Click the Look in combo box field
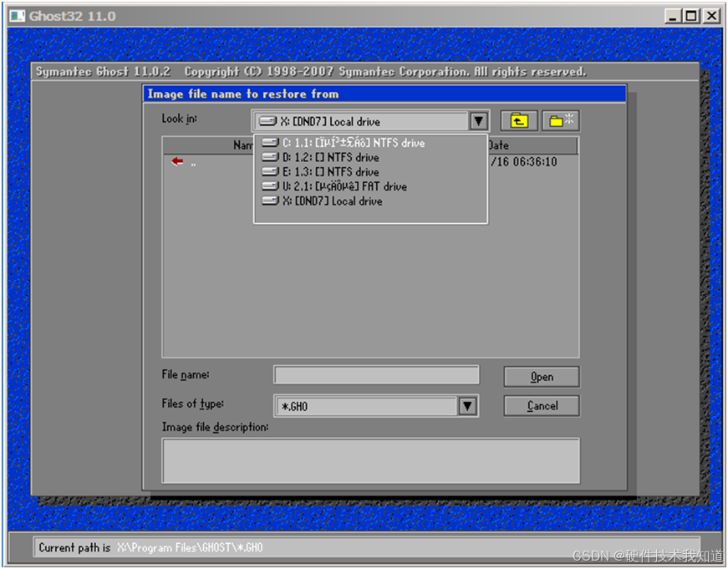 click(x=360, y=122)
